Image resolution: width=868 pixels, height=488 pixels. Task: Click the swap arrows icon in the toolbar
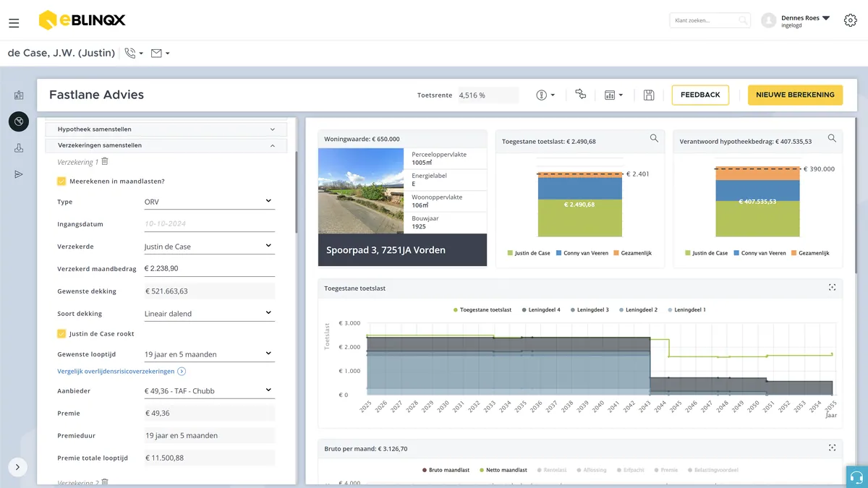pyautogui.click(x=580, y=94)
